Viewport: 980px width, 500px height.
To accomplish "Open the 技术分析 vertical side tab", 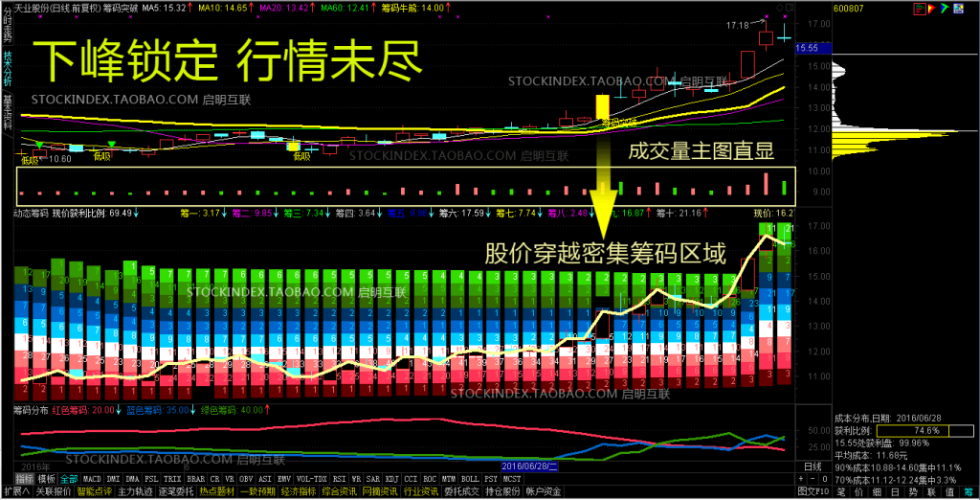I will pos(8,69).
